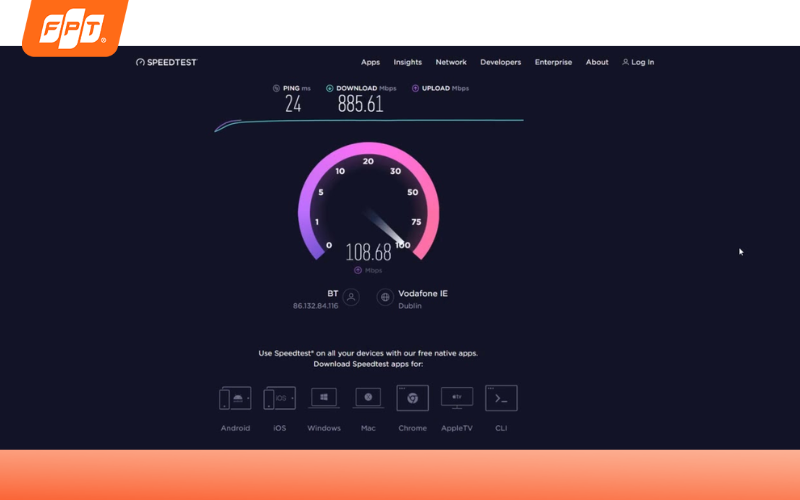The height and width of the screenshot is (500, 800).
Task: Click the Vodafone IE globe icon
Action: point(385,297)
